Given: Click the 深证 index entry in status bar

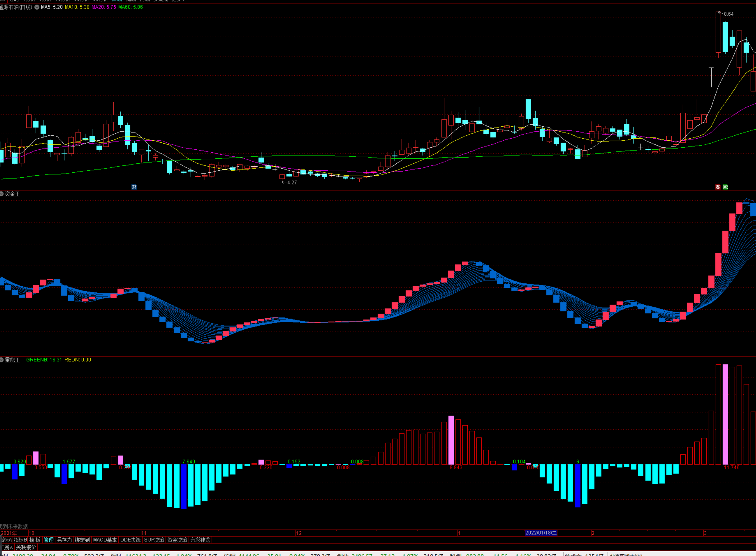Looking at the screenshot, I should pyautogui.click(x=116, y=554).
